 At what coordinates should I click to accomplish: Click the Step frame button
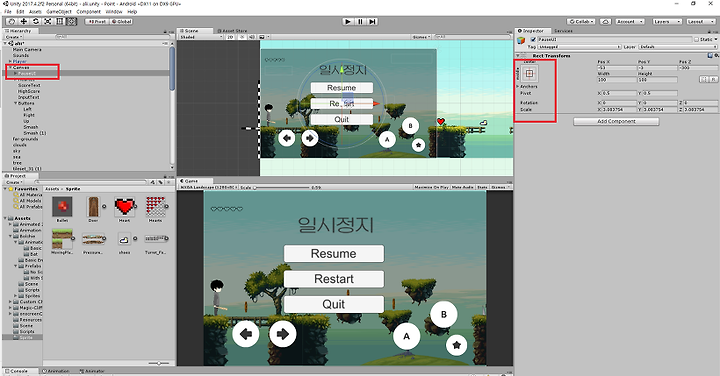(x=372, y=22)
